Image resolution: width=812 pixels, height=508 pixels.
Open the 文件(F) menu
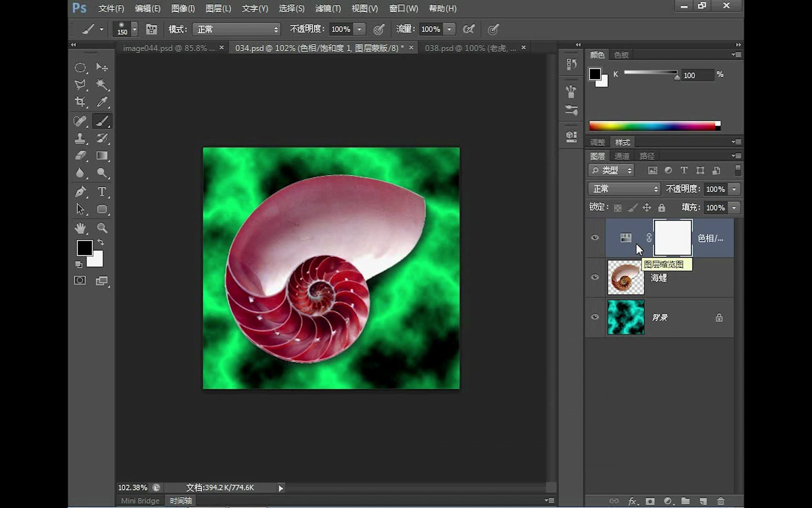tap(111, 8)
